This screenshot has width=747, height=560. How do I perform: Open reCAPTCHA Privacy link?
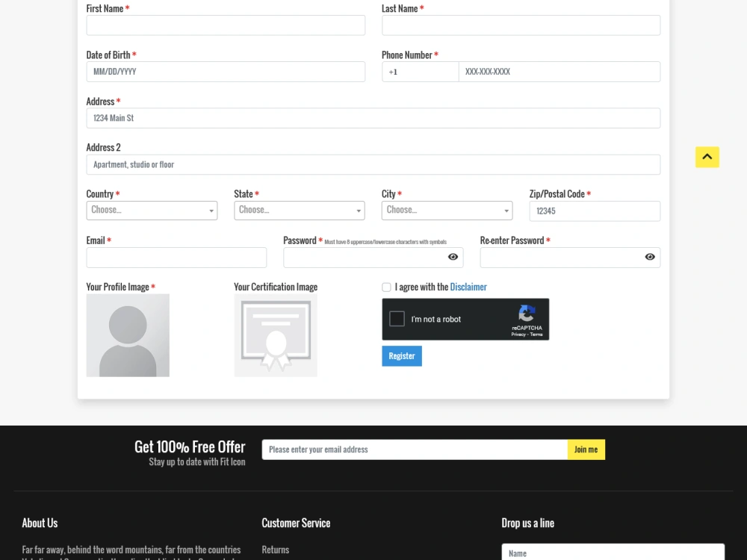[518, 335]
